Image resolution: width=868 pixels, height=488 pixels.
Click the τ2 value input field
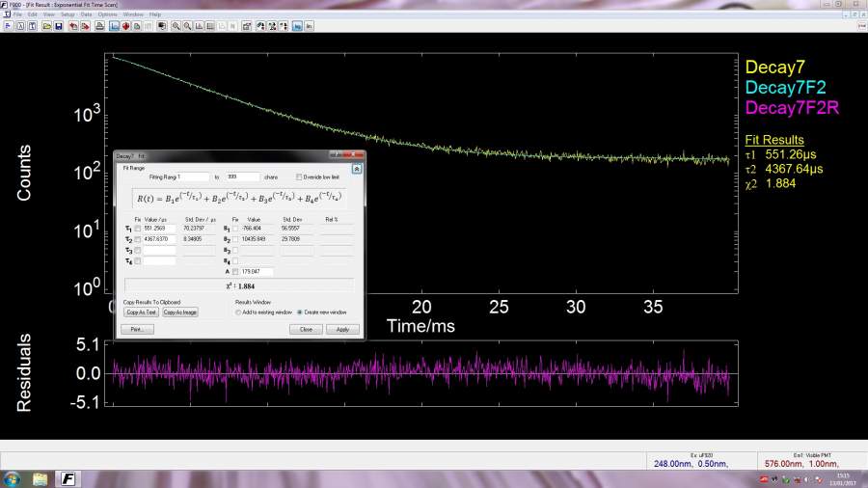[x=158, y=239]
